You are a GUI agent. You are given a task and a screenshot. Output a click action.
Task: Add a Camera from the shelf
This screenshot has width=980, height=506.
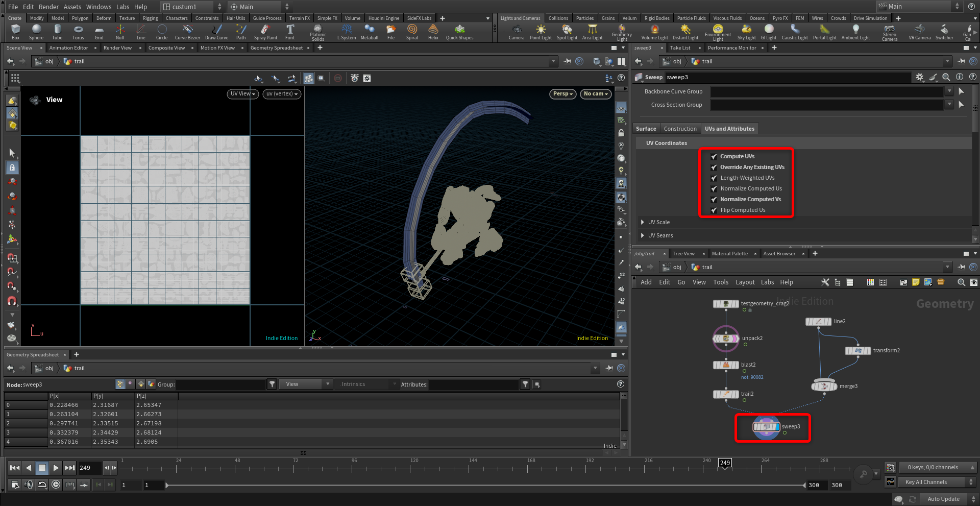pyautogui.click(x=516, y=31)
